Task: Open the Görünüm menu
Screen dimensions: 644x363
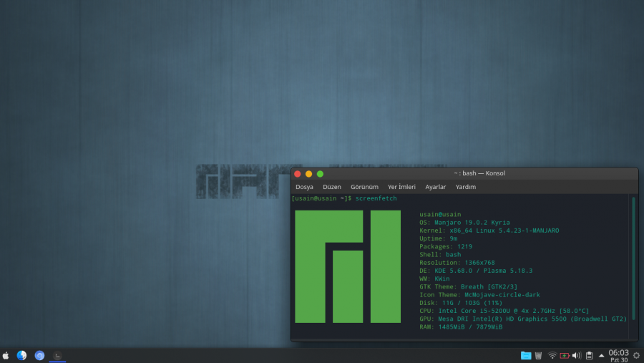Action: 364,187
